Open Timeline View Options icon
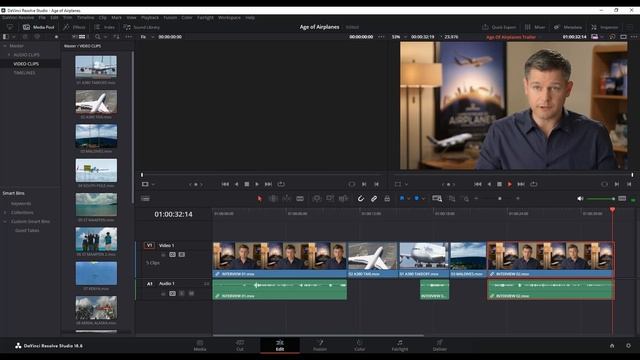The height and width of the screenshot is (360, 640). click(x=145, y=199)
